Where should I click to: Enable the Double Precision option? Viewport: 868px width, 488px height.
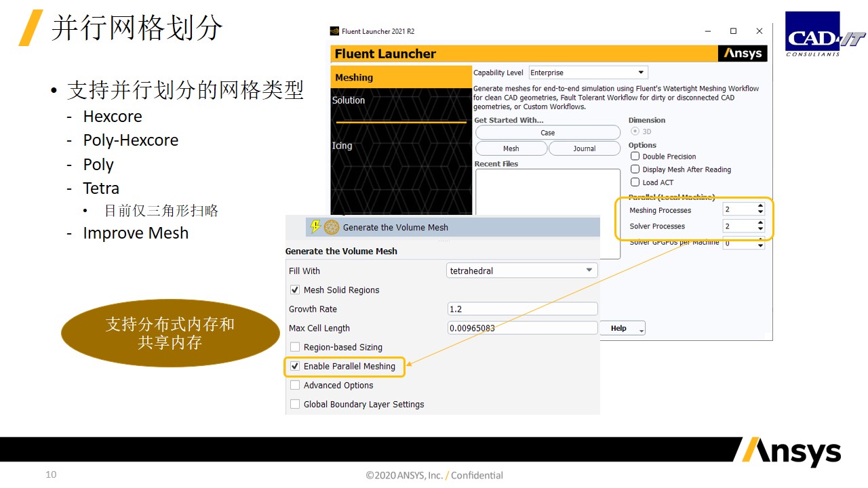635,157
